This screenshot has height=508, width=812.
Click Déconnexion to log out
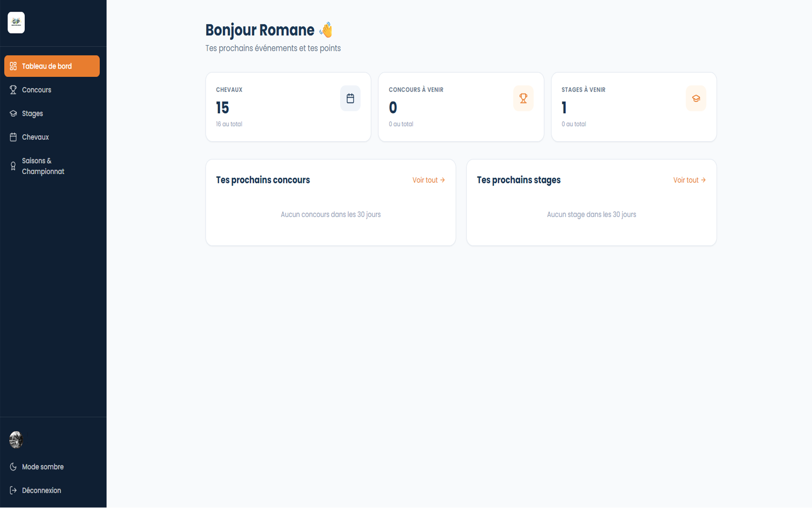52,491
